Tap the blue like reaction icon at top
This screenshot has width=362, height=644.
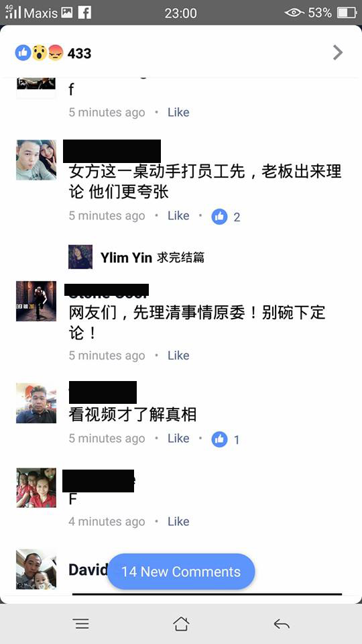pos(23,53)
